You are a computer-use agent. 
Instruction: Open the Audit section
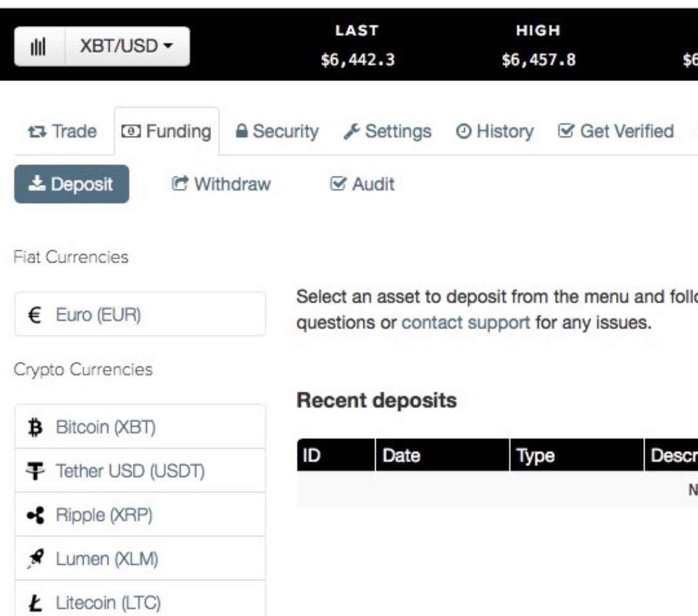coord(362,184)
